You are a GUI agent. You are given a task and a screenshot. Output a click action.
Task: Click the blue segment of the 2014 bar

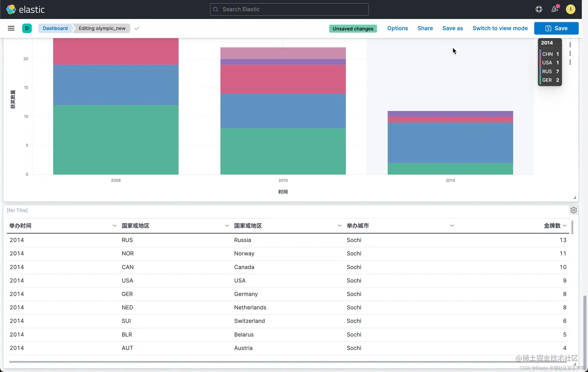[x=450, y=143]
